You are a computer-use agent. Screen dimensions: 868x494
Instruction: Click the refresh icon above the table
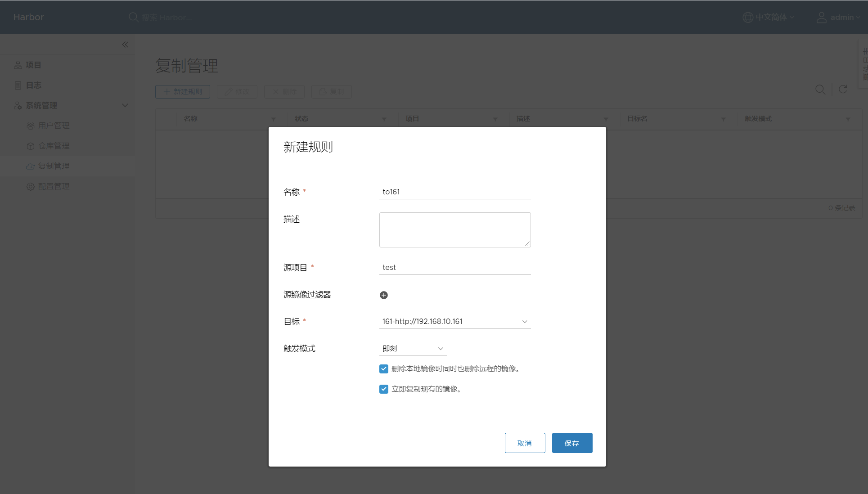coord(843,90)
